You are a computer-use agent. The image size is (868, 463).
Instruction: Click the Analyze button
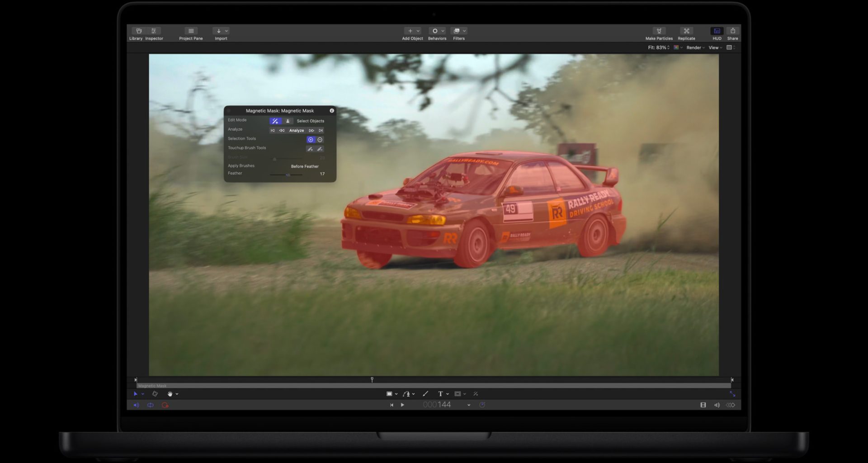[x=297, y=130]
